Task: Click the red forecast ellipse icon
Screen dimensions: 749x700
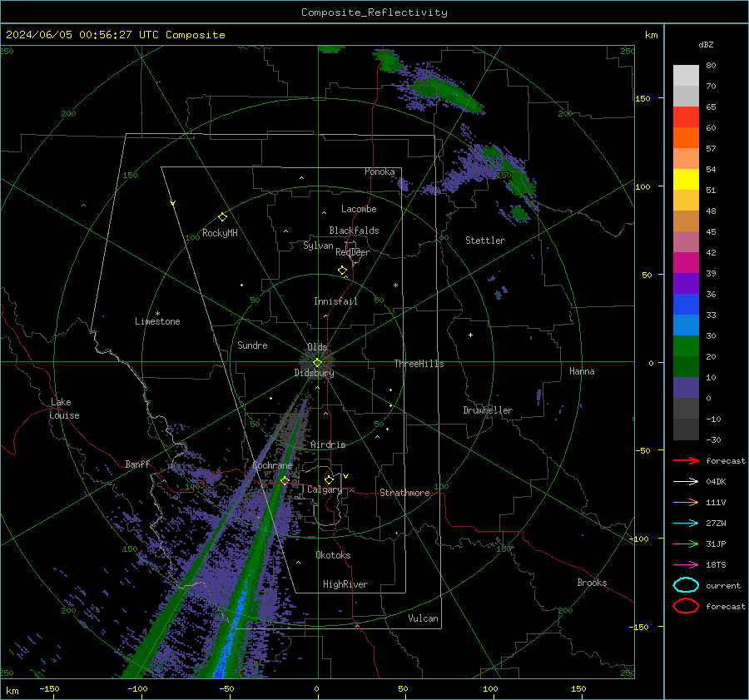Action: click(x=686, y=606)
